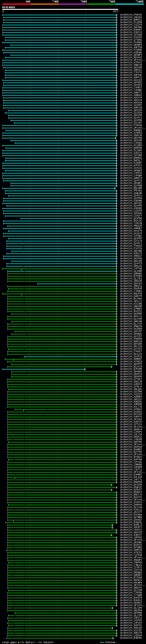Select the UniRef100_P25857 label
Image resolution: width=146 pixels, height=644 pixels.
coord(131,163)
